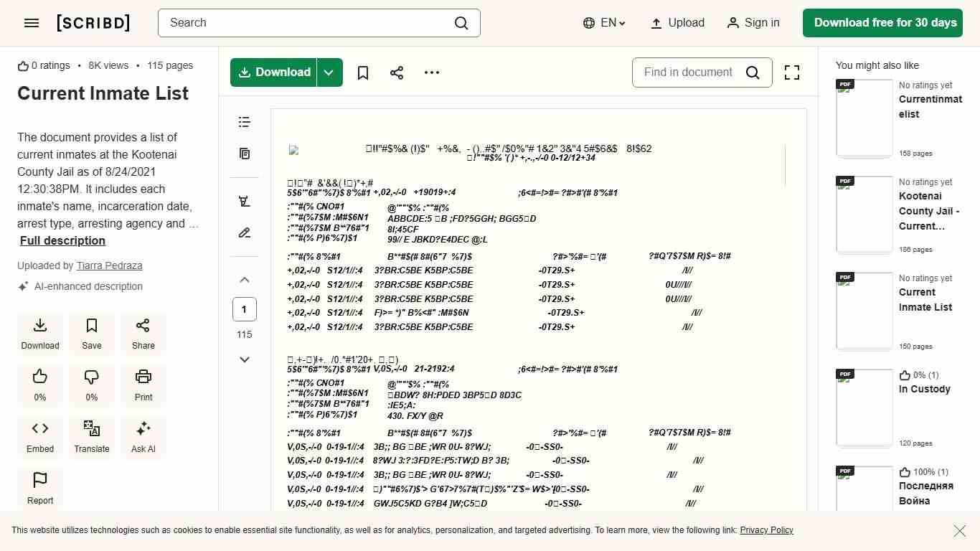
Task: Expand the Full description text
Action: (62, 240)
